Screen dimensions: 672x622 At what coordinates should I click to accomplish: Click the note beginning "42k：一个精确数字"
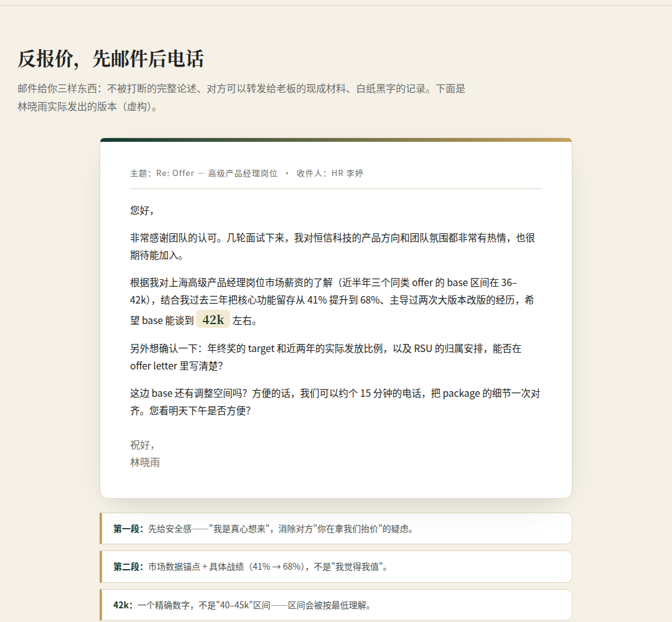coord(336,605)
